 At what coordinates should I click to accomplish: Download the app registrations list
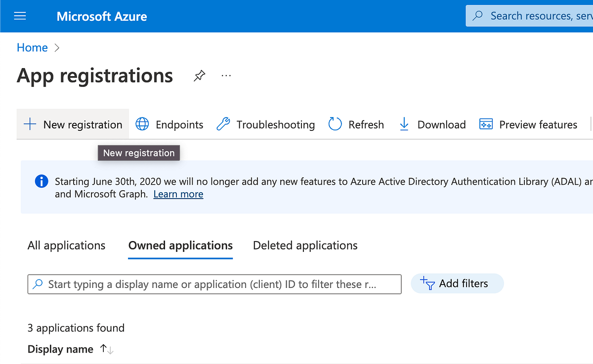(x=404, y=124)
